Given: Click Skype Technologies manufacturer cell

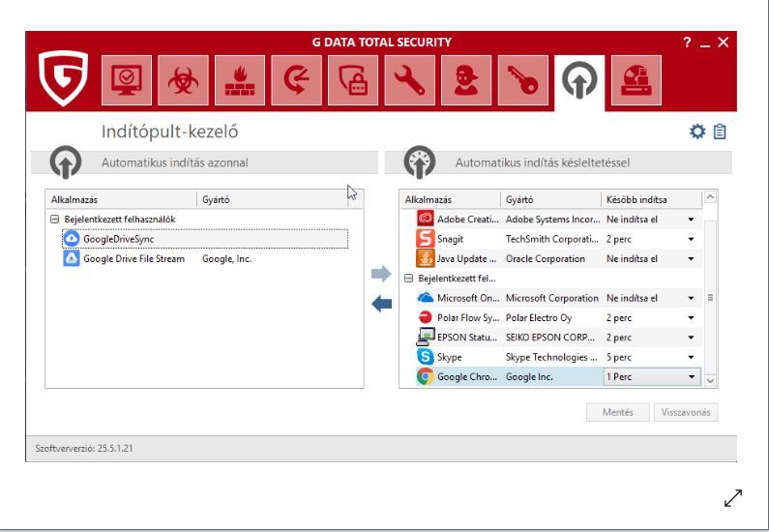Looking at the screenshot, I should click(551, 357).
